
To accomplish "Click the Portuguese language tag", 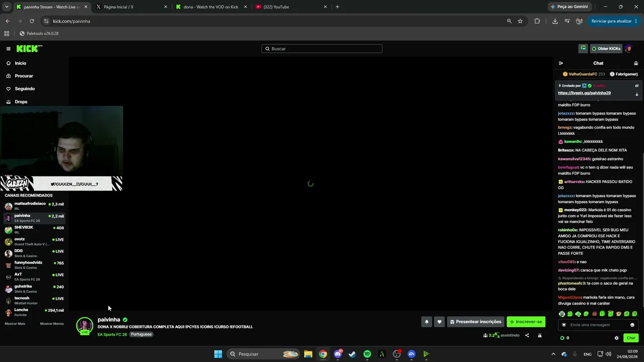I will tap(141, 334).
